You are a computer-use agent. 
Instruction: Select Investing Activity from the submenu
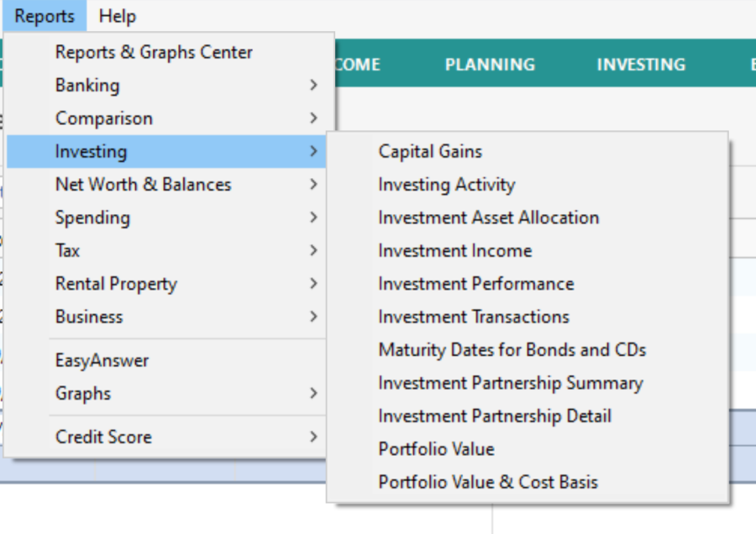click(446, 185)
